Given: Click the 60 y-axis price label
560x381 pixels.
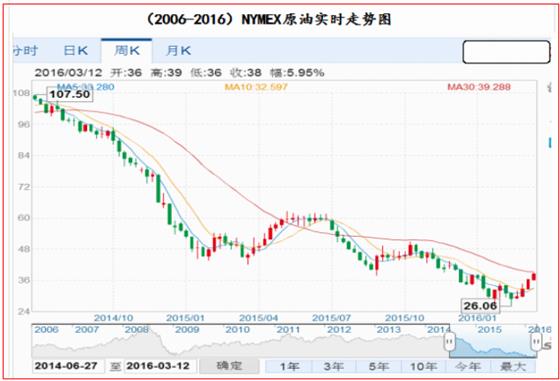Looking at the screenshot, I should (x=24, y=217).
